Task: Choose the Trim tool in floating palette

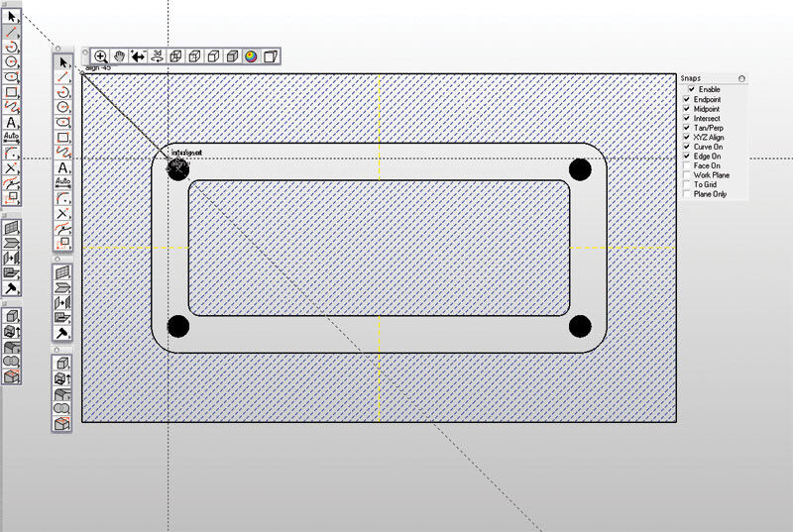Action: pyautogui.click(x=62, y=213)
